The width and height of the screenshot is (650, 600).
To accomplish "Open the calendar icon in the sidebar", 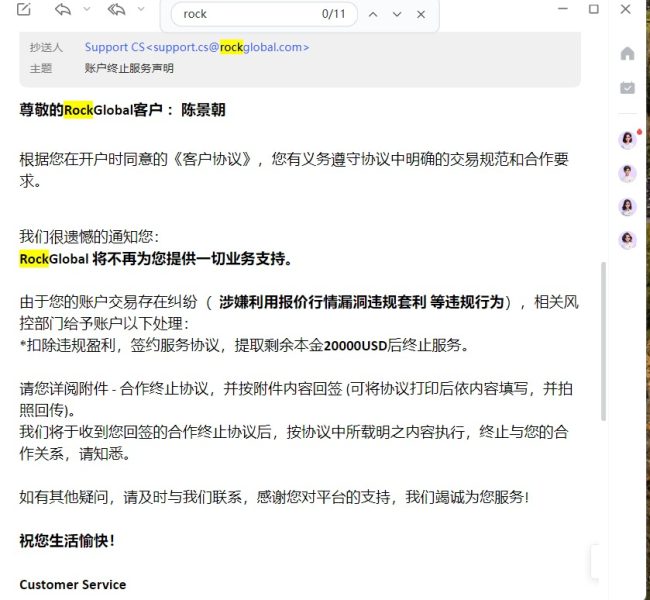I will (627, 87).
